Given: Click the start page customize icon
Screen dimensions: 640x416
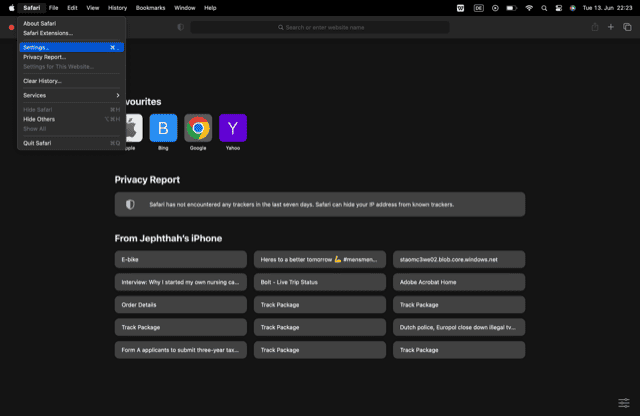Looking at the screenshot, I should pyautogui.click(x=624, y=402).
